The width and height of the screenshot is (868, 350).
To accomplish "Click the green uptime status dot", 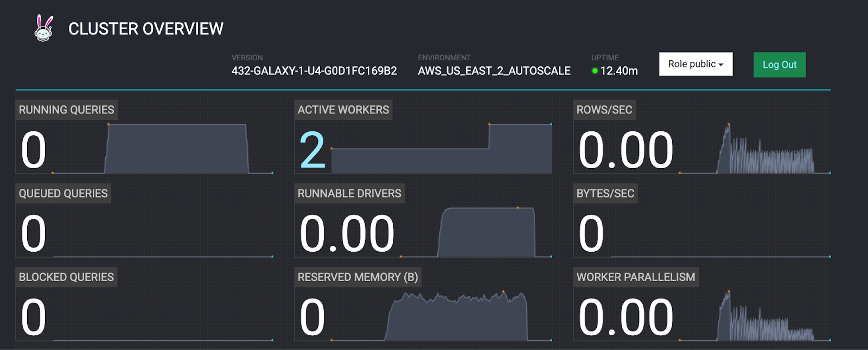I will click(x=595, y=71).
